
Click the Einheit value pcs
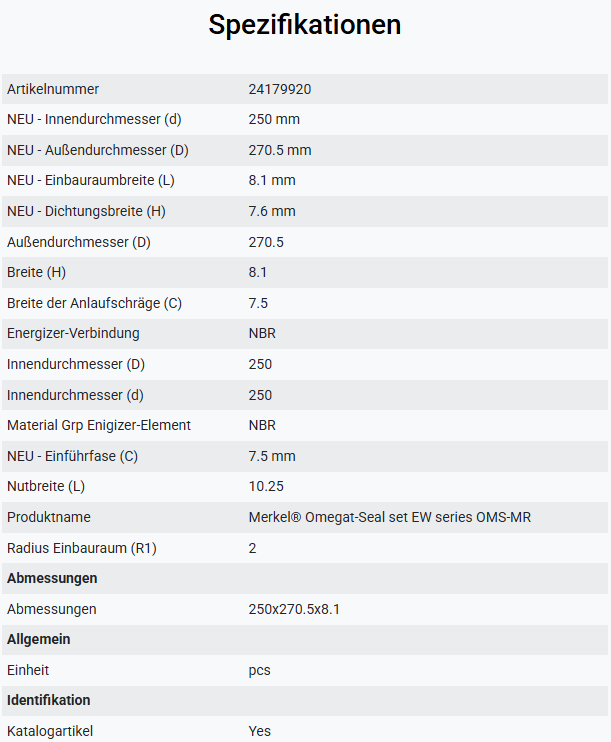point(259,671)
